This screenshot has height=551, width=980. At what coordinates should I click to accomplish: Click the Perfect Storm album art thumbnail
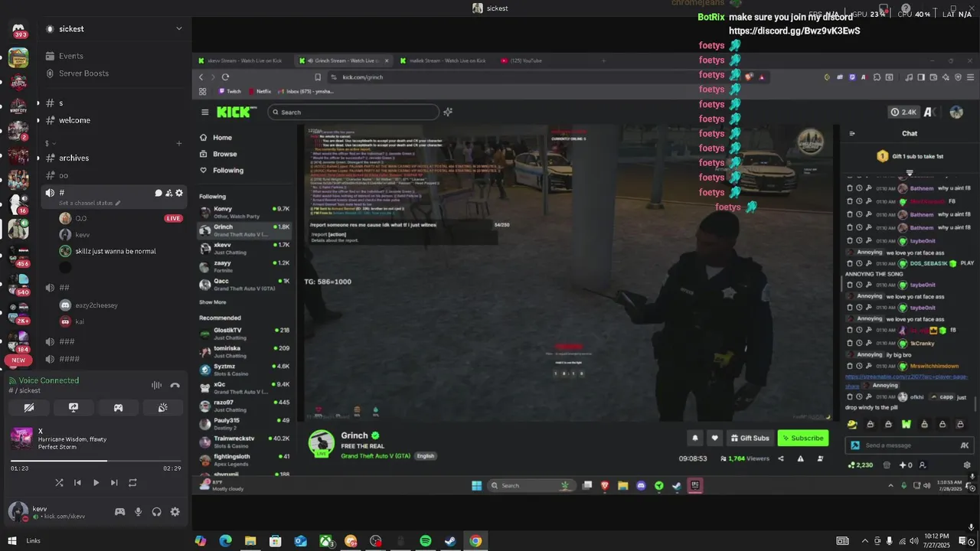click(21, 439)
